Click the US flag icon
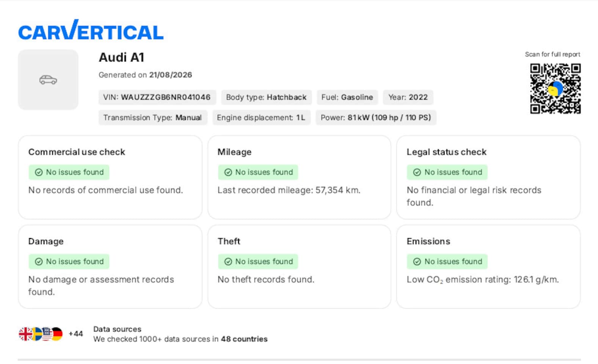This screenshot has height=364, width=598. tap(47, 334)
